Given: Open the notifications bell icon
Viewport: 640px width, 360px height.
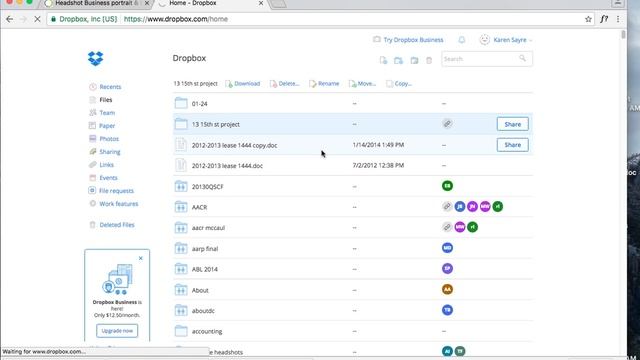Looking at the screenshot, I should 462,40.
